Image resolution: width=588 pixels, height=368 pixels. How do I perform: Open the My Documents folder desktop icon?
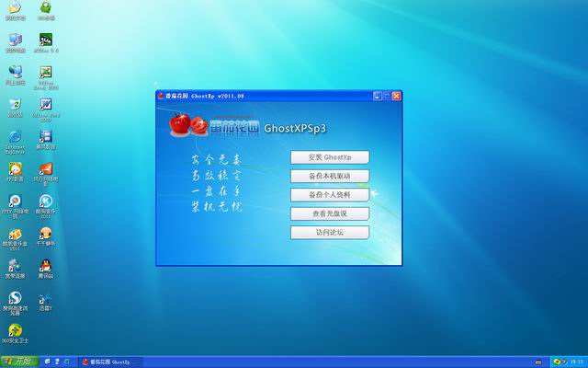pos(15,10)
